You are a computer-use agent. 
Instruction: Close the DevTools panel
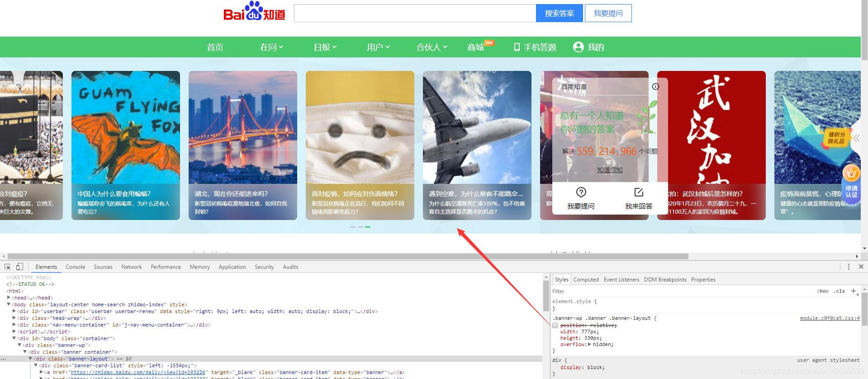(x=861, y=267)
